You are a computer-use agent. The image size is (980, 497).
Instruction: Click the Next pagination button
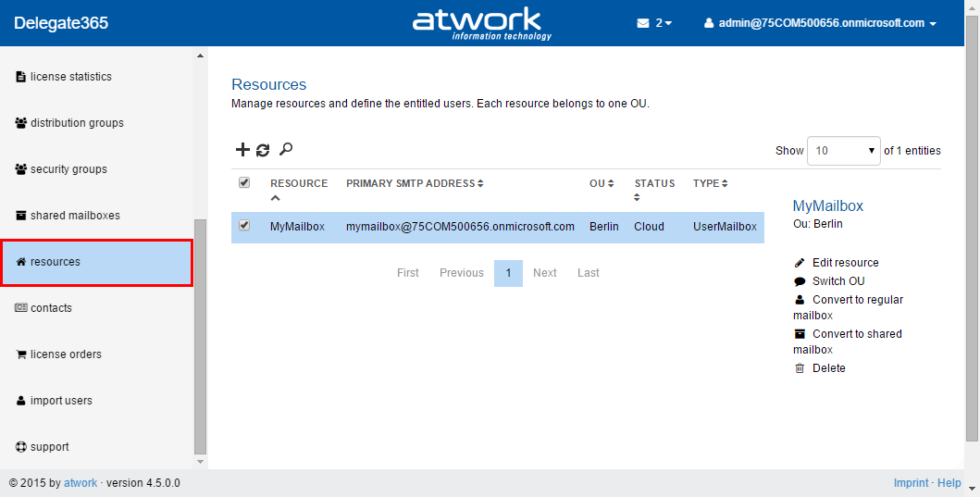click(544, 273)
